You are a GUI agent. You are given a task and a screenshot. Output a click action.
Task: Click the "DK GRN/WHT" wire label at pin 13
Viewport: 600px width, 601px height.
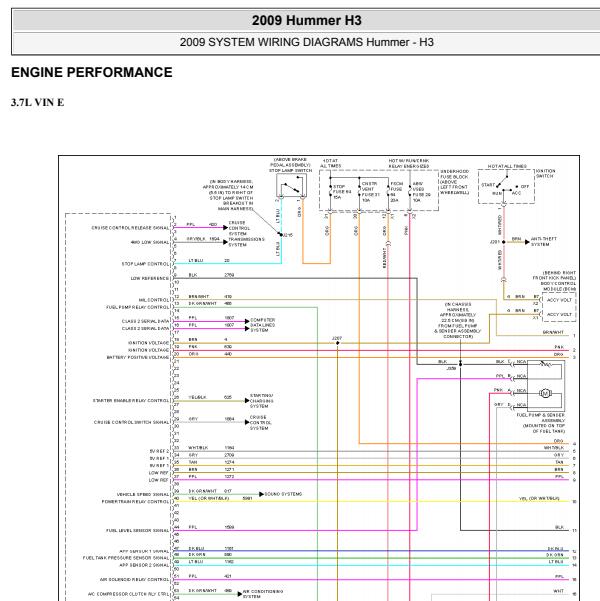click(x=202, y=304)
